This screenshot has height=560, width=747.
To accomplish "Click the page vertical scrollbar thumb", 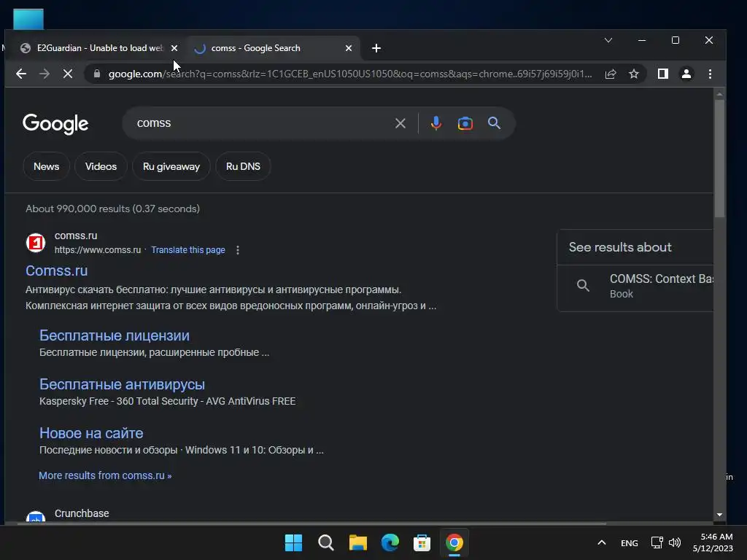I will pyautogui.click(x=719, y=158).
